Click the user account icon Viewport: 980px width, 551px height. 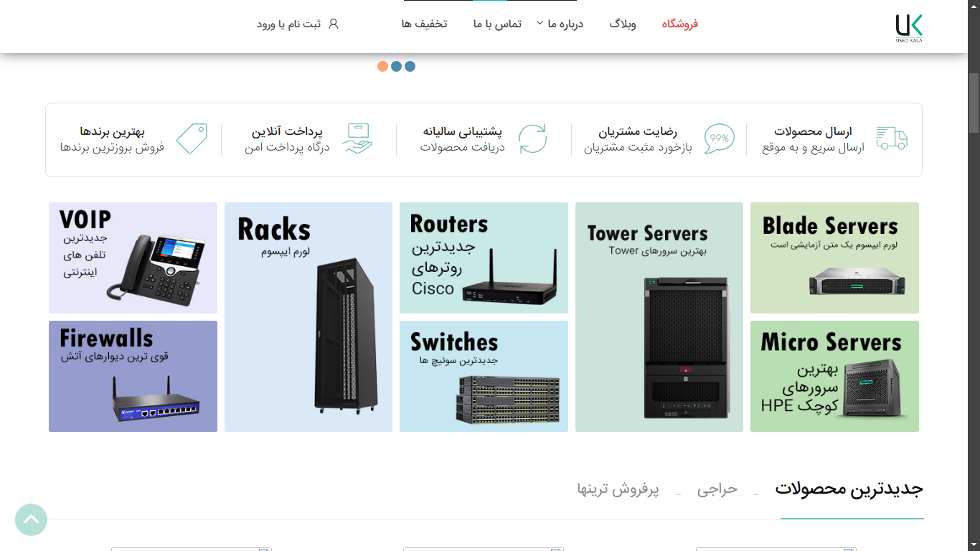[333, 24]
